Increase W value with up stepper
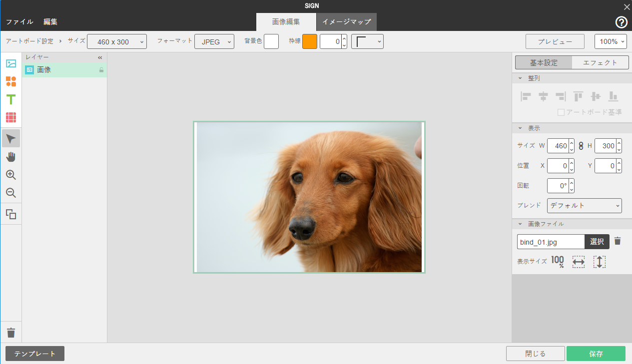The height and width of the screenshot is (364, 632). 572,142
